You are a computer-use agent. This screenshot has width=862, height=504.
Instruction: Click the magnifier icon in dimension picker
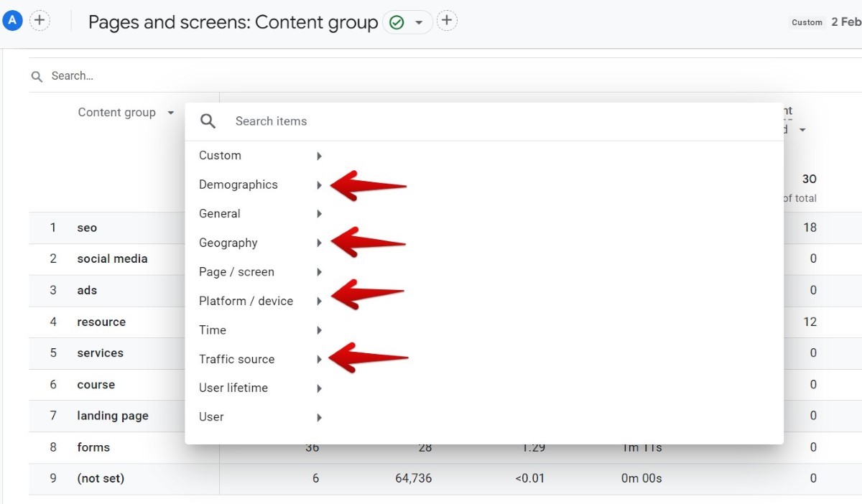point(208,121)
